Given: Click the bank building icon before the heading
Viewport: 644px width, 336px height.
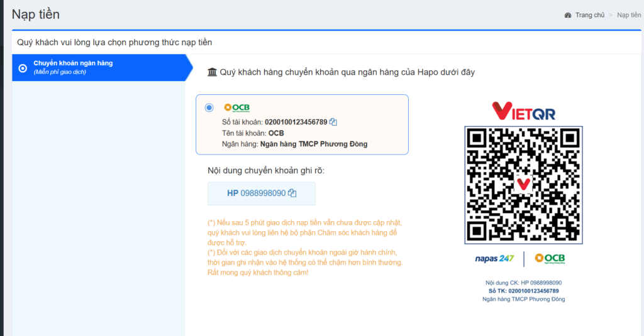Looking at the screenshot, I should coord(212,72).
